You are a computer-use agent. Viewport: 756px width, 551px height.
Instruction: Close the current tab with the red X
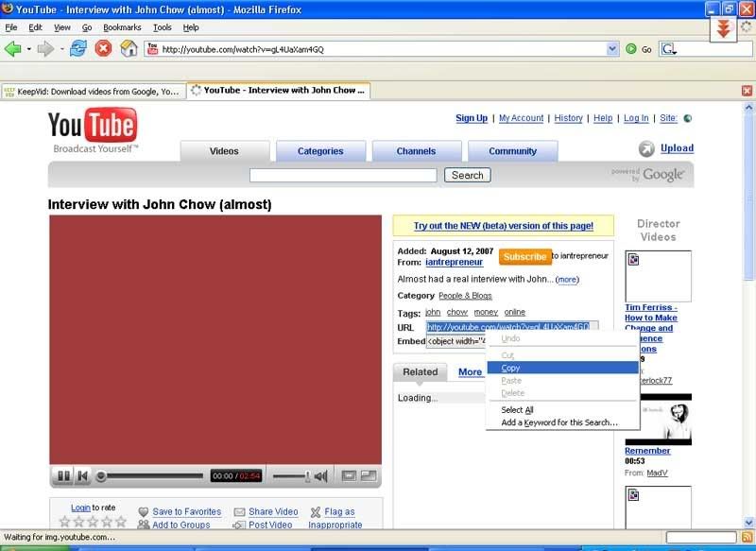[x=747, y=91]
